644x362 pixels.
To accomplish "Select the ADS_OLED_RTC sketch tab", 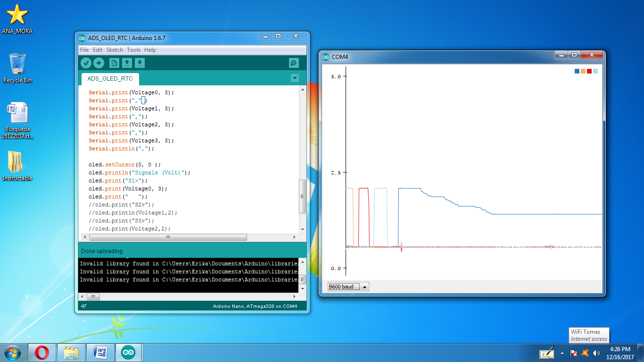I will pyautogui.click(x=110, y=79).
